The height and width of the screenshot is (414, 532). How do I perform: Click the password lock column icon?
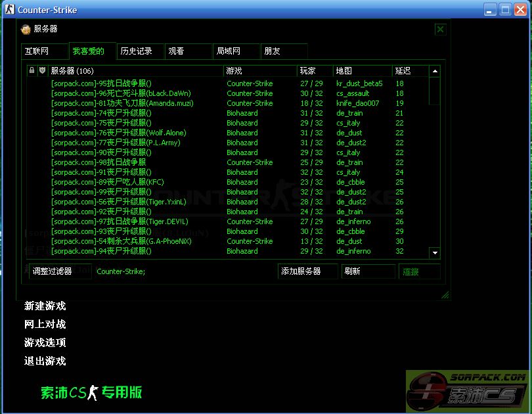(32, 71)
